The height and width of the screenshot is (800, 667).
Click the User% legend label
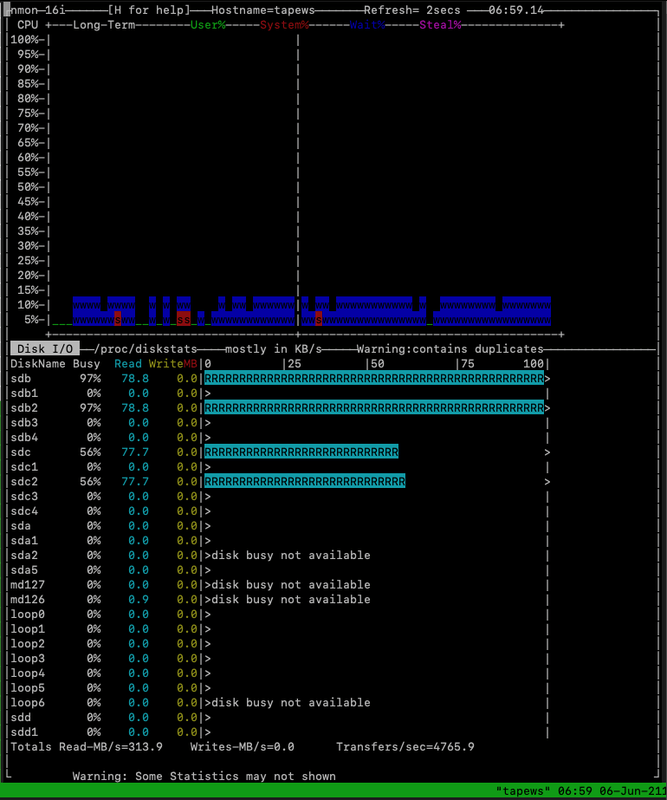pos(208,25)
